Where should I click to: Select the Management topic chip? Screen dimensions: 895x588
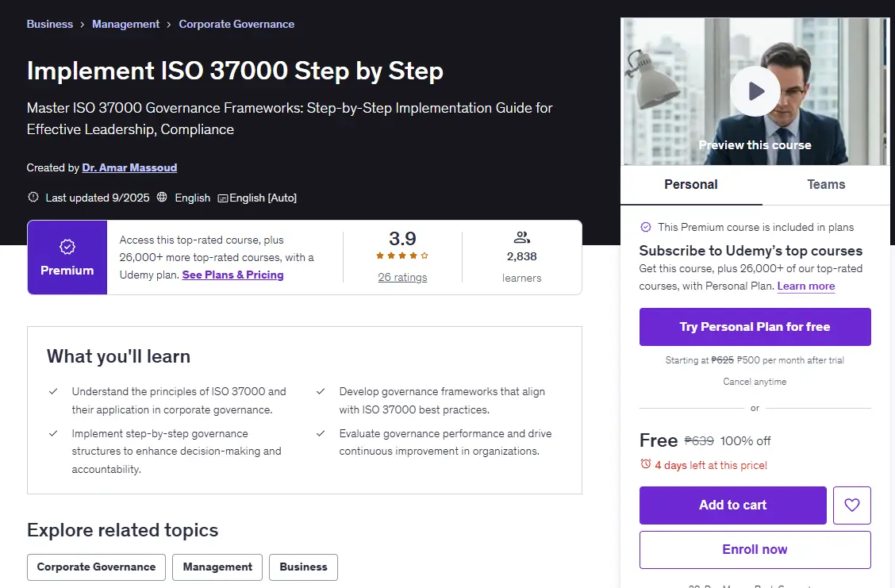pyautogui.click(x=217, y=567)
